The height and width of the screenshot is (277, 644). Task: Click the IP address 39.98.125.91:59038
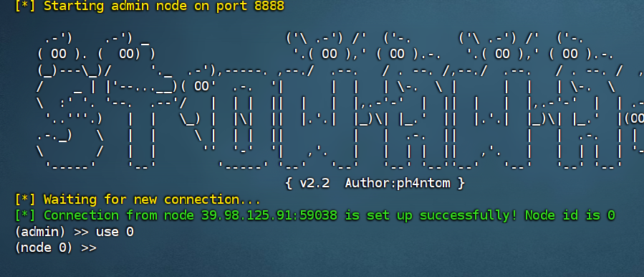pyautogui.click(x=269, y=215)
